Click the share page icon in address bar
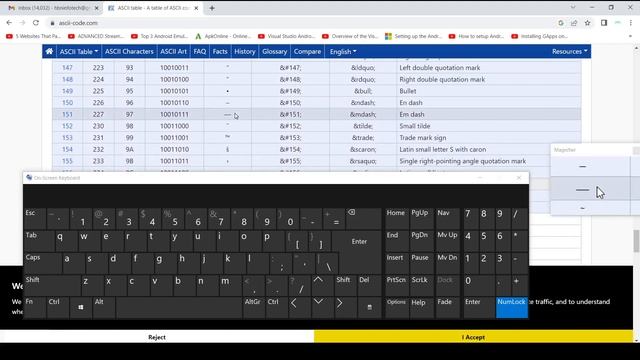This screenshot has width=640, height=360. pyautogui.click(x=574, y=23)
